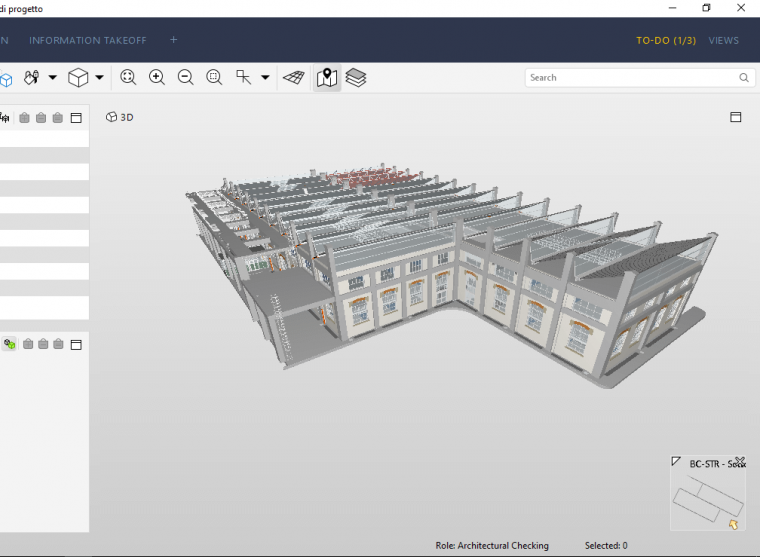Screen dimensions: 760x557
Task: Open the stacked layers icon
Action: 356,78
